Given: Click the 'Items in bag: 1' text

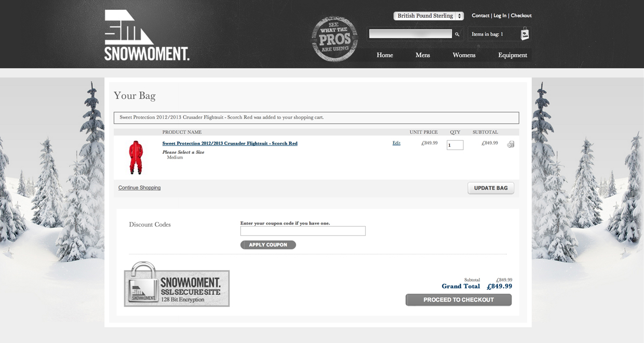Looking at the screenshot, I should 487,34.
